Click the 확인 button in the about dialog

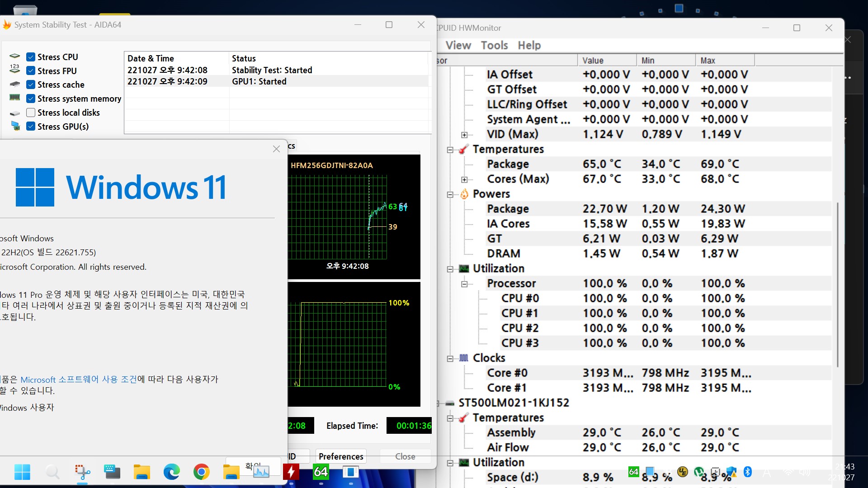click(254, 465)
